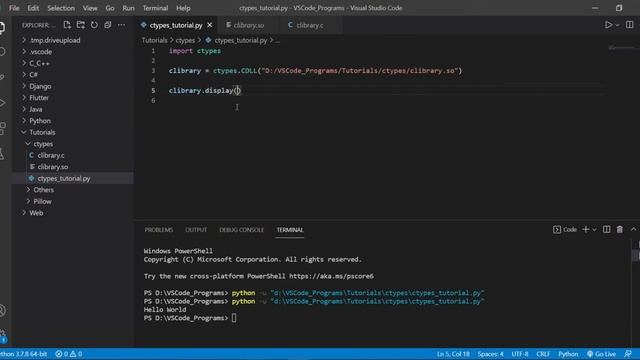This screenshot has height=360, width=640.
Task: Split the editor to the right
Action: (630, 25)
